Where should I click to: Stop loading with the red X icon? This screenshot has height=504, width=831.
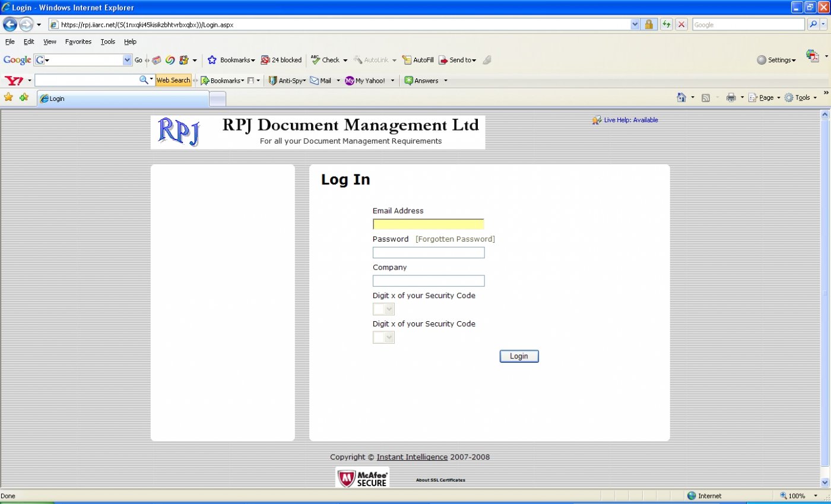point(682,24)
